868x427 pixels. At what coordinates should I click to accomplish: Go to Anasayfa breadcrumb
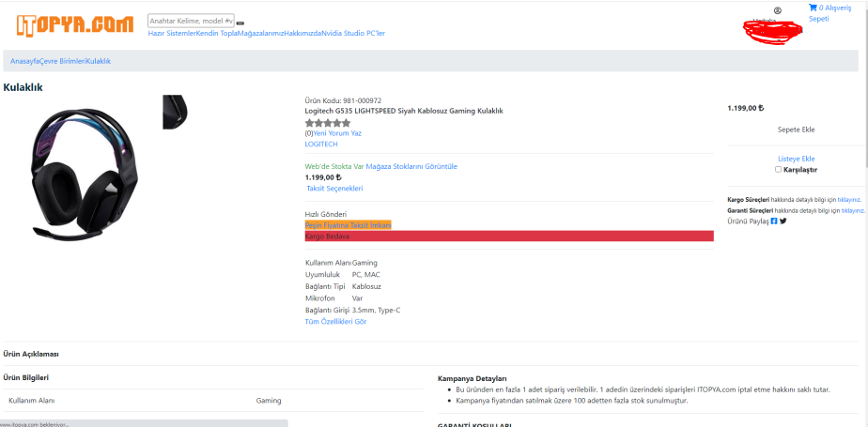pos(25,61)
